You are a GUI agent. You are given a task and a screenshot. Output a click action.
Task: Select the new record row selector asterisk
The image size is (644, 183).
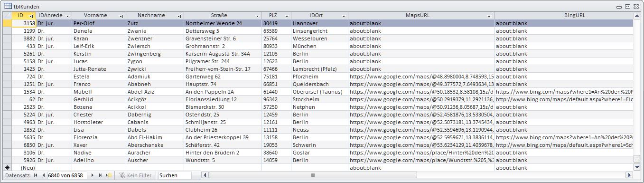tap(7, 168)
